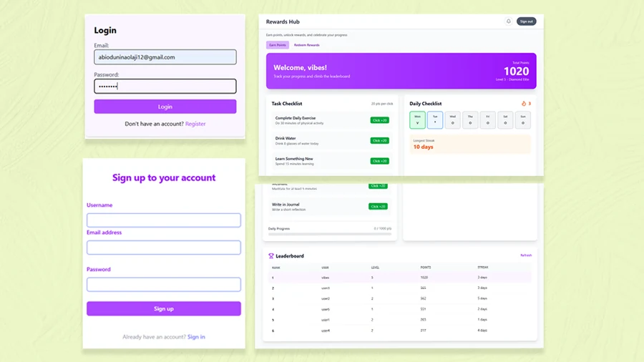
Task: Click the LEVEL column header in Leaderboard
Action: [x=375, y=268]
